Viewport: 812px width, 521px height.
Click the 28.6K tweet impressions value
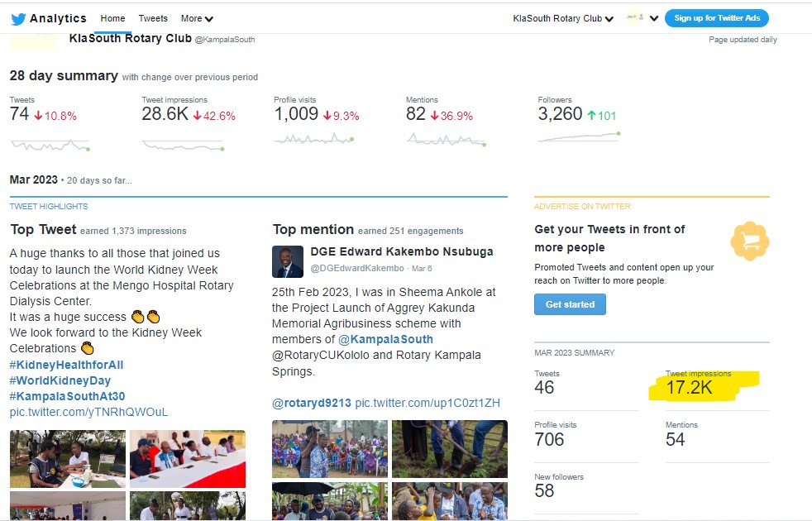coord(165,114)
